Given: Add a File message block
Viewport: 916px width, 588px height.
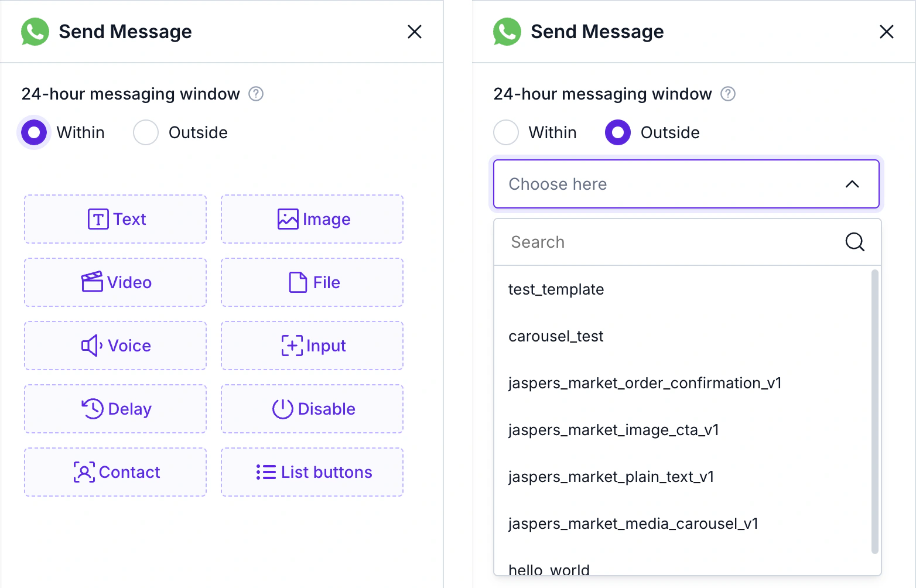Looking at the screenshot, I should [x=312, y=282].
